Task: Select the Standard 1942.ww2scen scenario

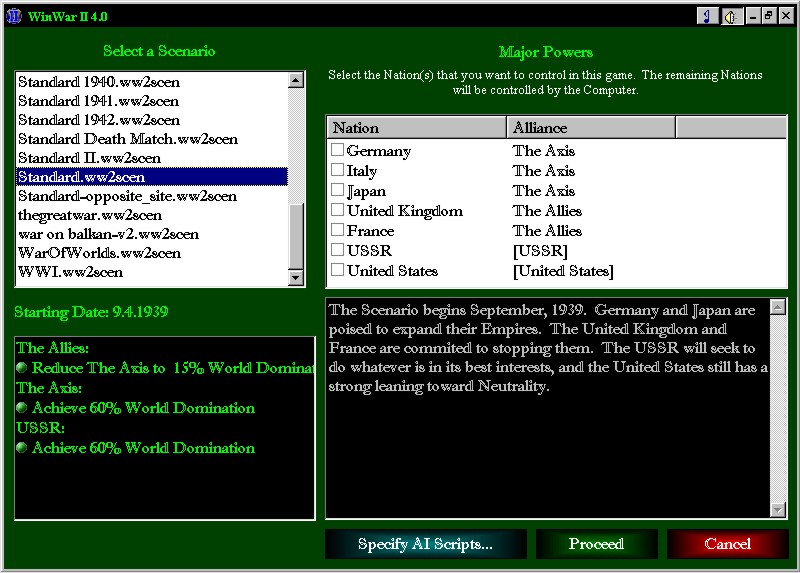Action: coord(152,120)
